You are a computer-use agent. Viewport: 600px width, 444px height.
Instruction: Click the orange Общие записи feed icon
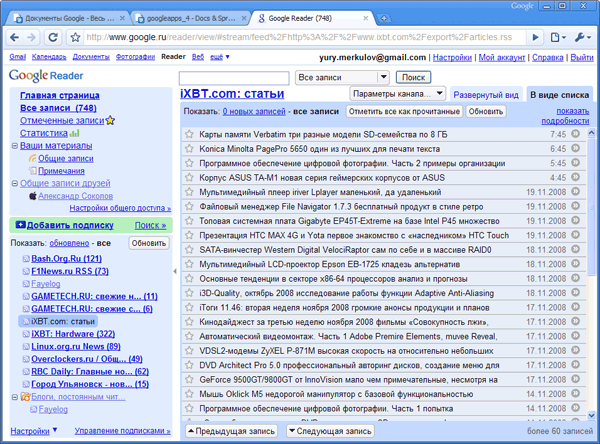(33, 158)
